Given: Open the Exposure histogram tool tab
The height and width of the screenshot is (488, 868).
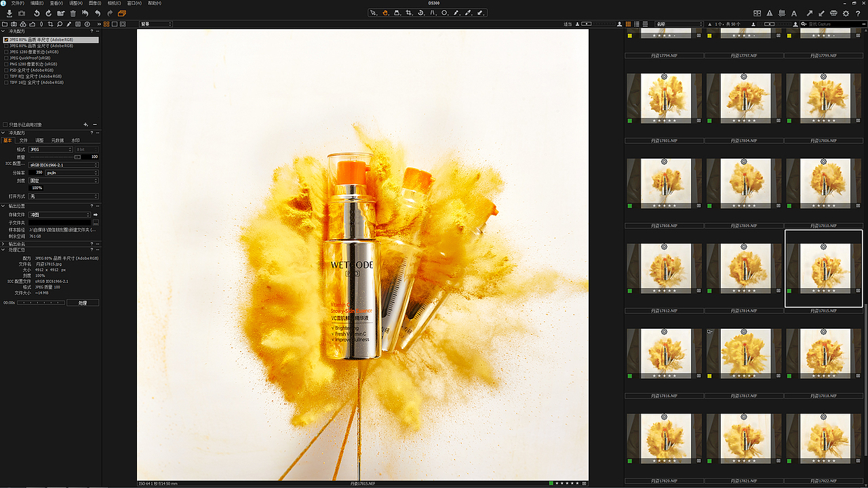Looking at the screenshot, I should pos(32,24).
